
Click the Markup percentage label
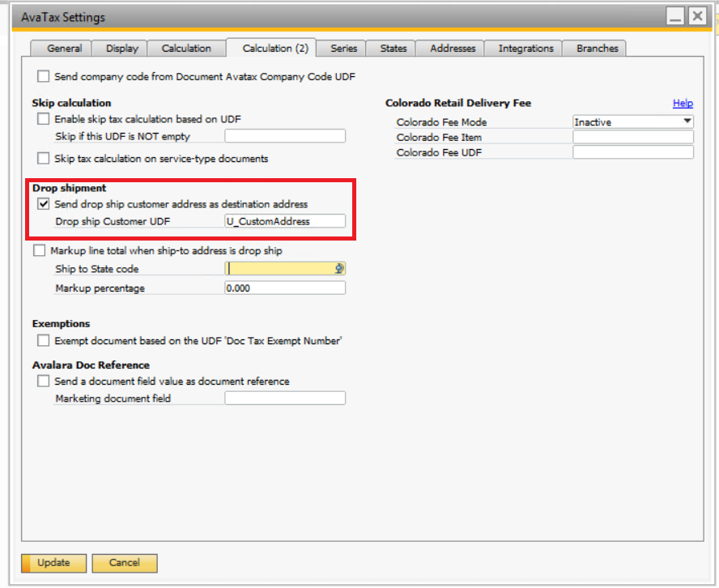100,288
